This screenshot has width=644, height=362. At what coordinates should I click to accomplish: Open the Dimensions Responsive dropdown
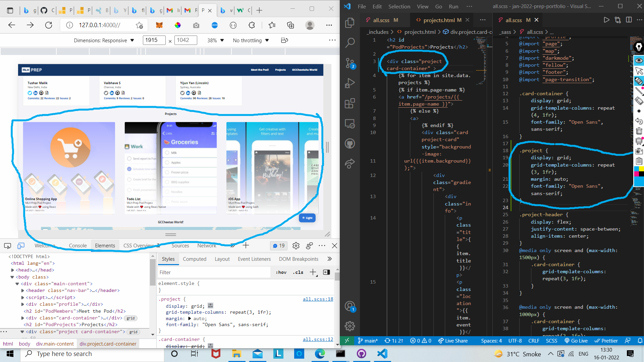point(104,40)
